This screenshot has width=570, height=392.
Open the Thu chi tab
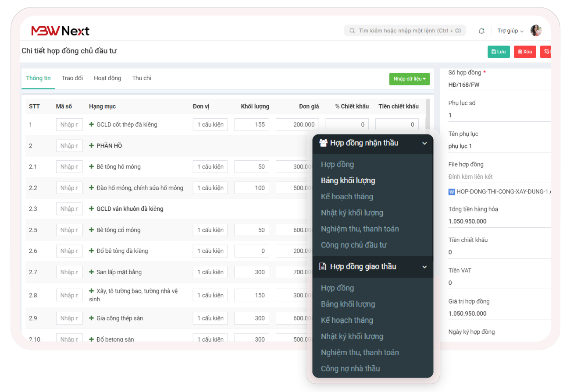pos(142,78)
